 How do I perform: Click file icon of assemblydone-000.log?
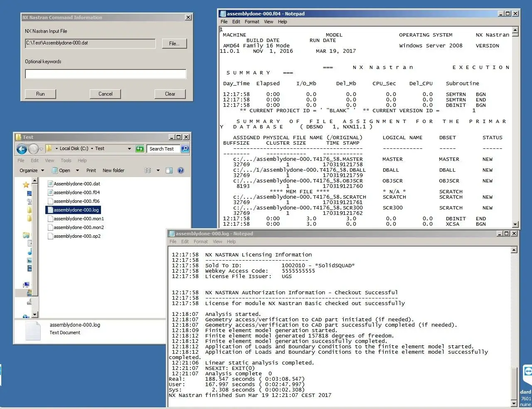[50, 210]
